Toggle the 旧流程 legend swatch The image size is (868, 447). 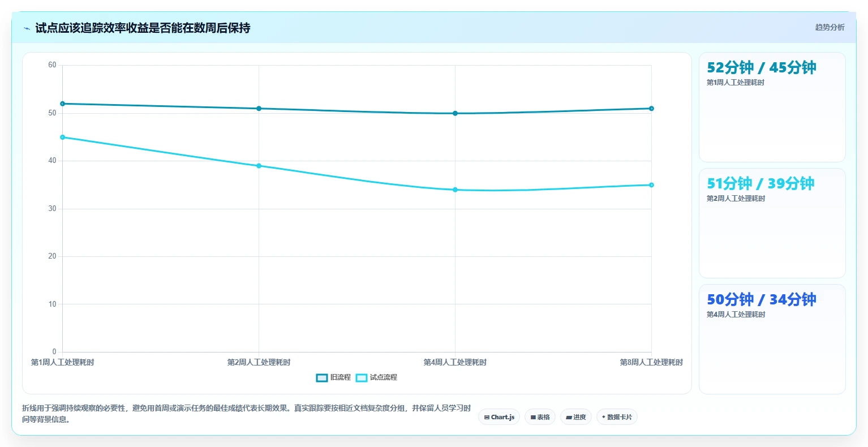(322, 377)
